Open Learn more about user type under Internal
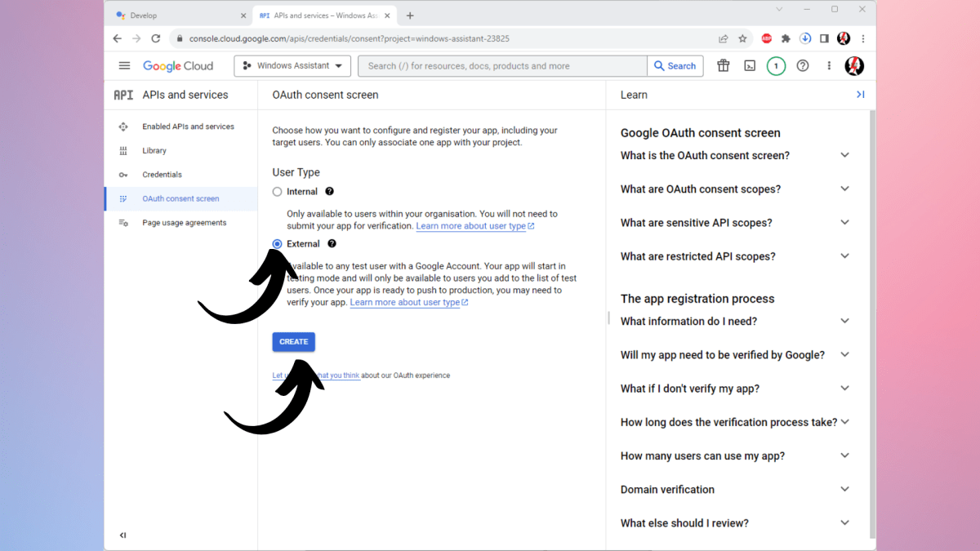This screenshot has width=980, height=551. pos(474,226)
